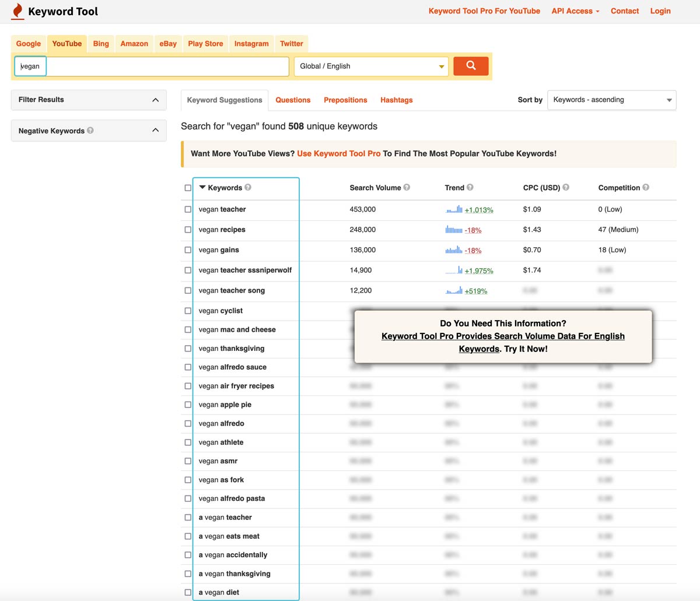
Task: Collapse the Negative Keywords panel
Action: tap(155, 130)
